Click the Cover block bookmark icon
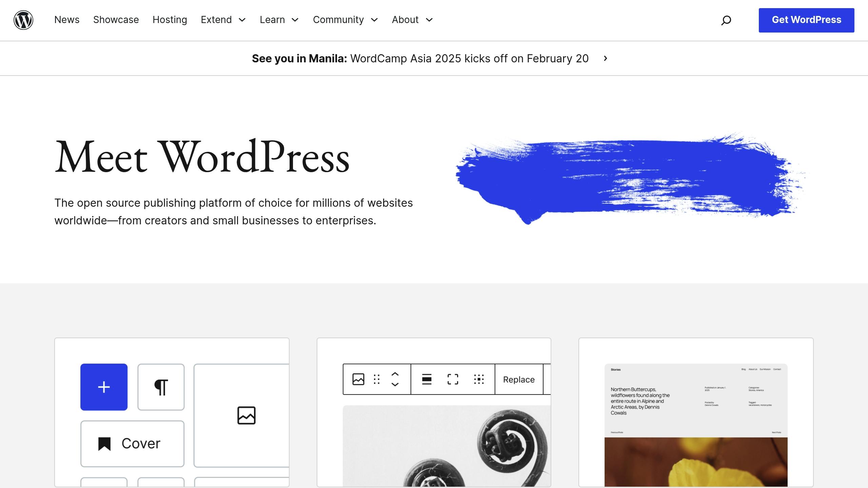This screenshot has width=868, height=488. pyautogui.click(x=104, y=443)
